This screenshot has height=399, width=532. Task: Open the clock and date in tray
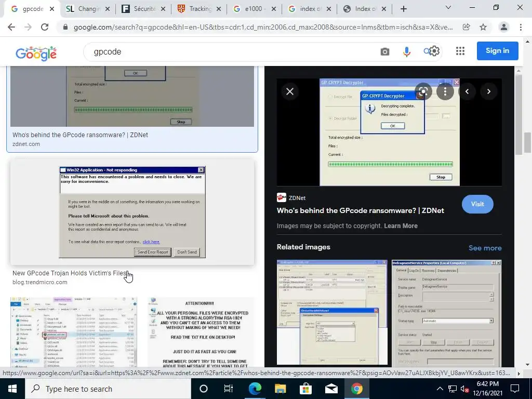pyautogui.click(x=487, y=389)
